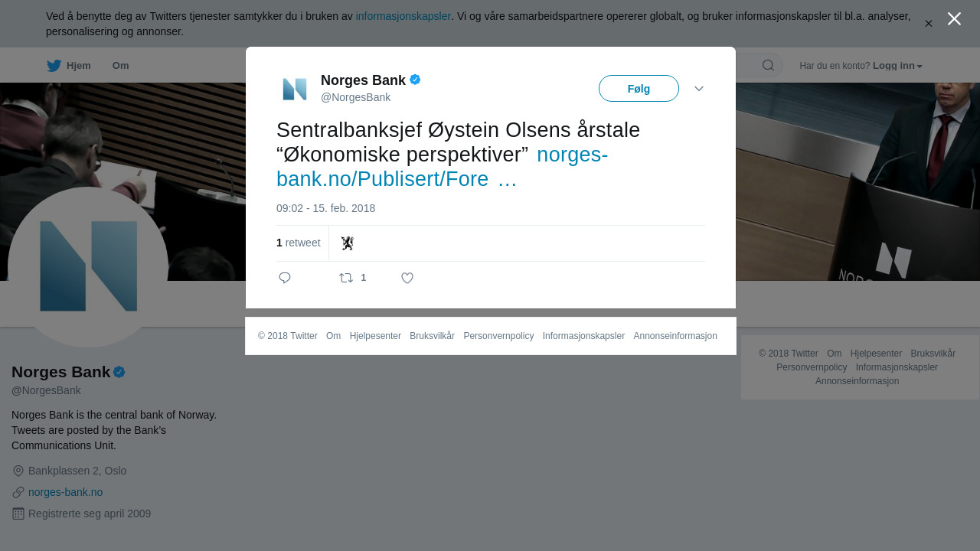Open Hjelpesenter in the modal footer
980x551 pixels.
375,336
